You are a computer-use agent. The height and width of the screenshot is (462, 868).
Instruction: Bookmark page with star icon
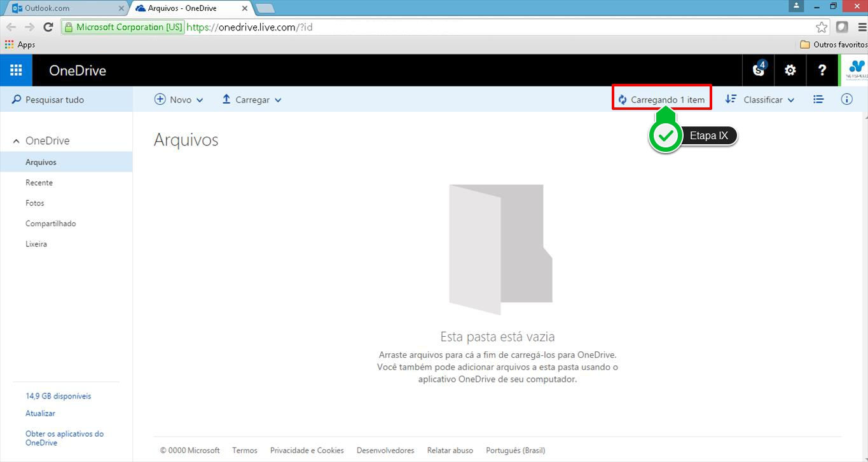pyautogui.click(x=822, y=27)
